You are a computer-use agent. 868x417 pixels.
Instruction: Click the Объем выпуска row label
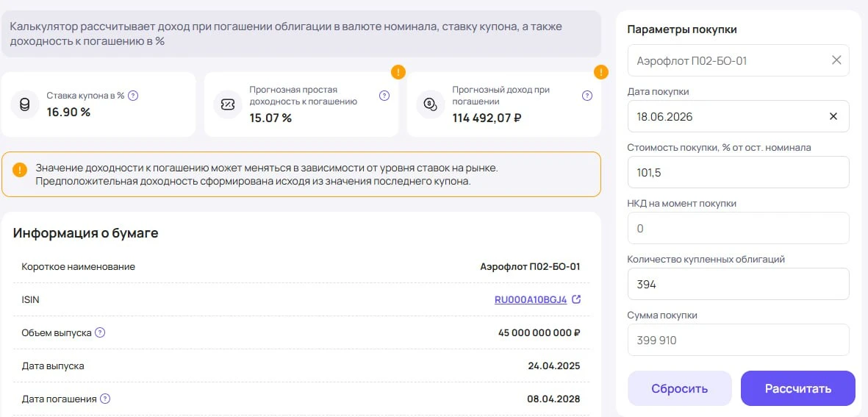(x=57, y=333)
